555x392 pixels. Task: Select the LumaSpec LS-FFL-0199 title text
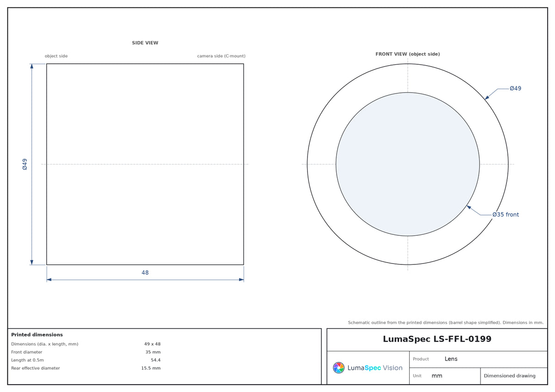click(x=437, y=339)
